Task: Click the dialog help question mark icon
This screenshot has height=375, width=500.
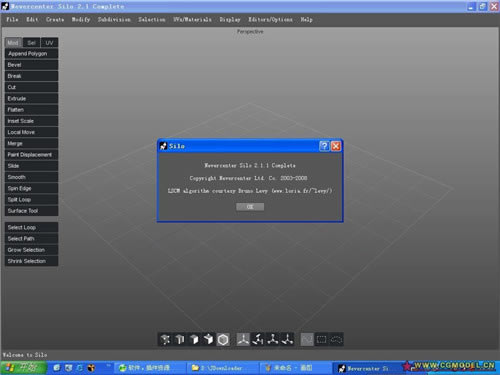Action: point(324,146)
